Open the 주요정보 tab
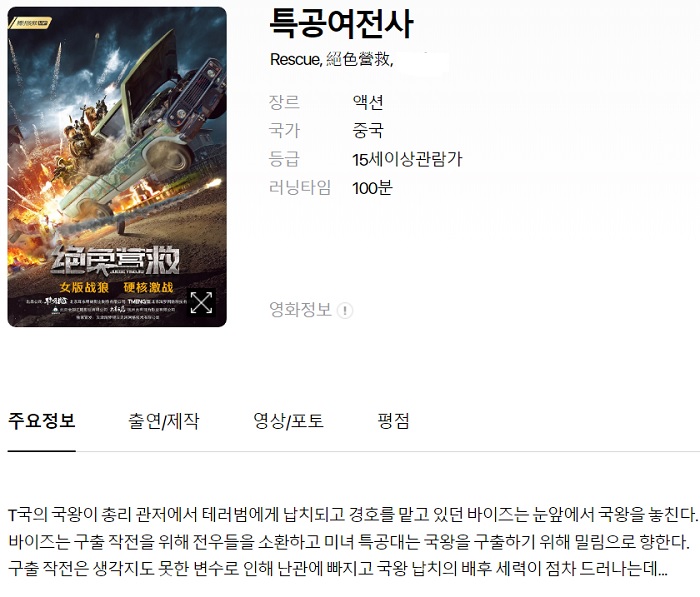 pyautogui.click(x=42, y=421)
